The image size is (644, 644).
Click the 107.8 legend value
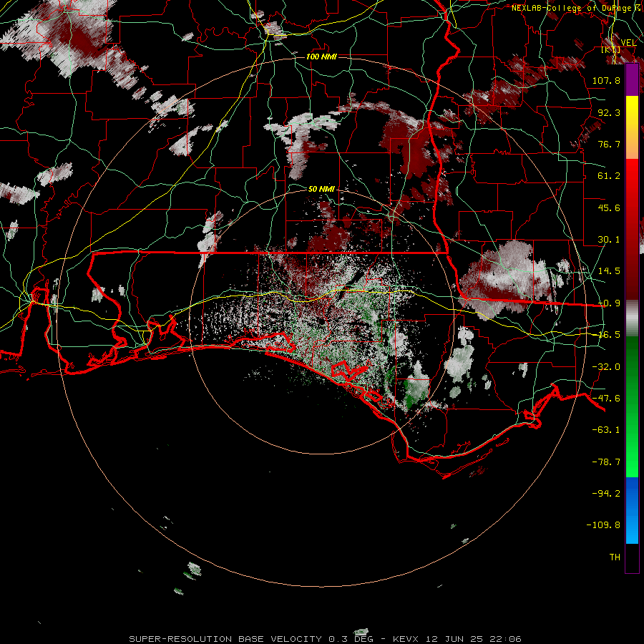point(606,80)
